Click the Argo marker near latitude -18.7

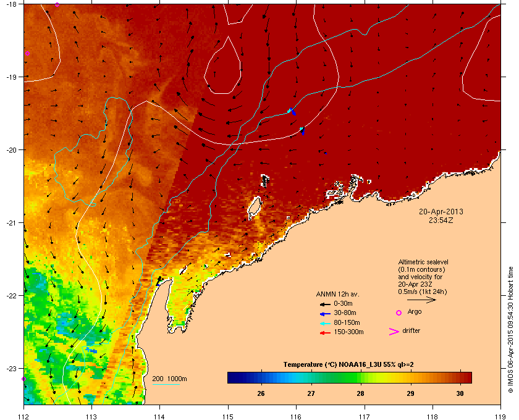(27, 53)
